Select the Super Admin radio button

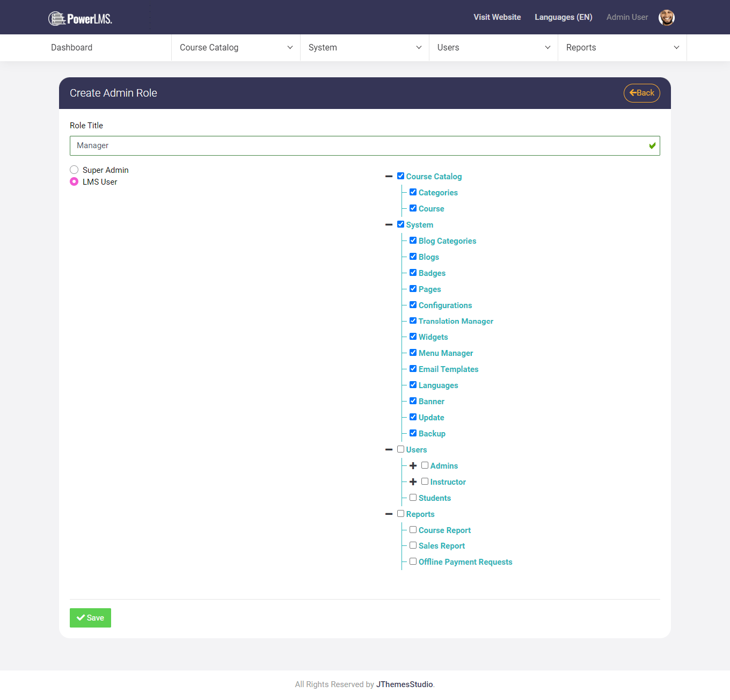(74, 170)
